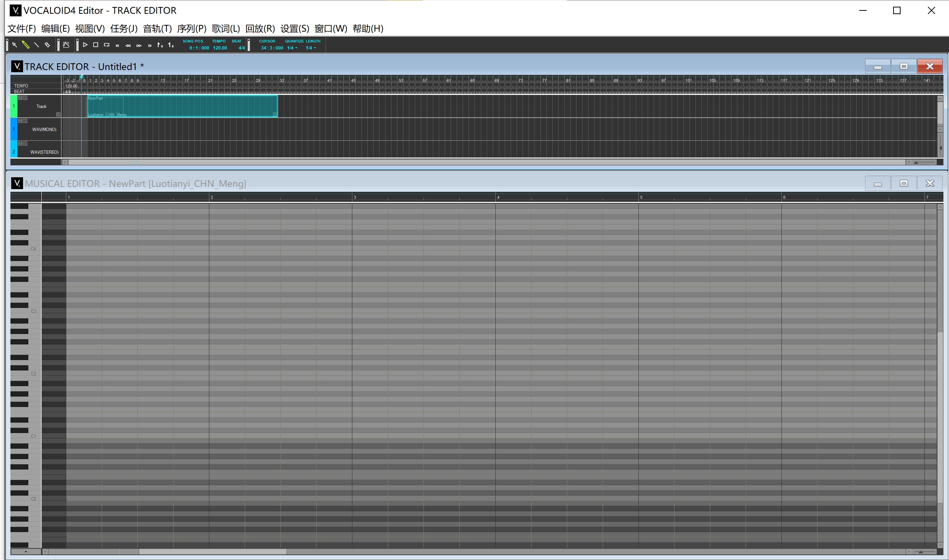Select the WAV(STEREO) track label
Image resolution: width=949 pixels, height=560 pixels.
45,152
